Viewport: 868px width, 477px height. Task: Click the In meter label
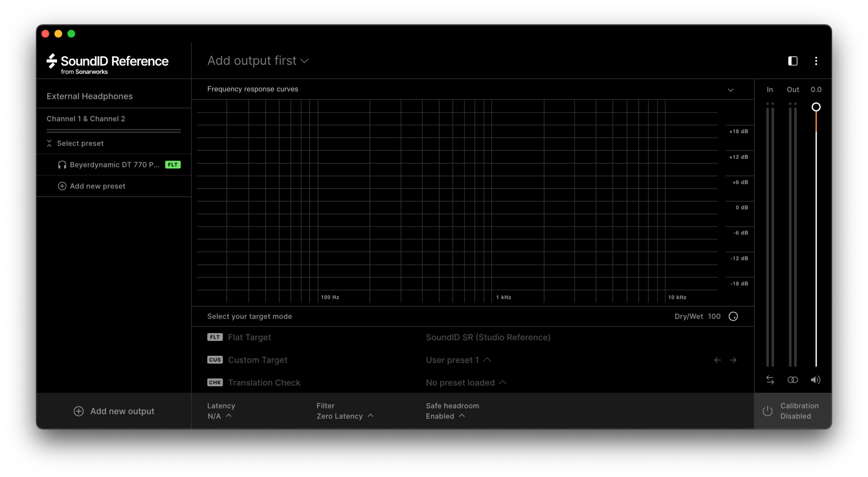pos(769,89)
